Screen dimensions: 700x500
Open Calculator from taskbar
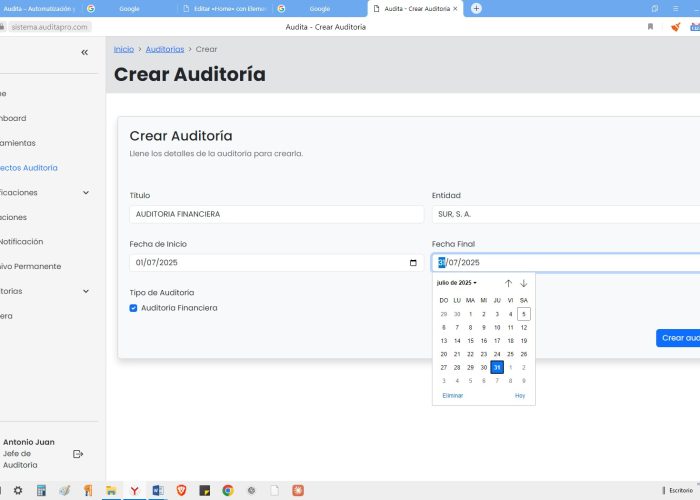[x=41, y=491]
